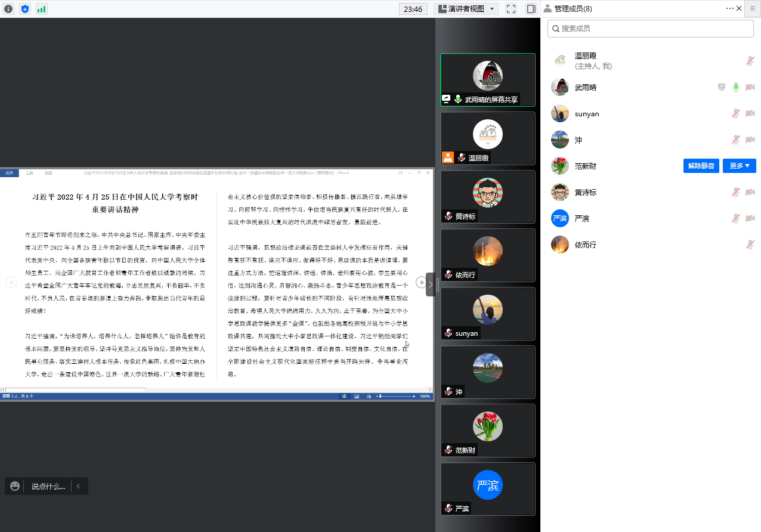Click the 搜索成员 member search field

click(x=650, y=28)
